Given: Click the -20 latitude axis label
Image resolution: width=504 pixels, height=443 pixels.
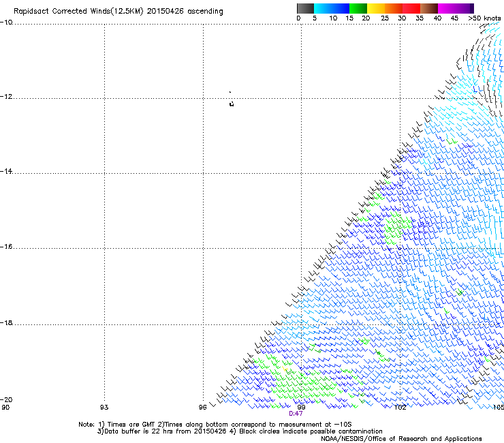Looking at the screenshot, I should pyautogui.click(x=6, y=399).
